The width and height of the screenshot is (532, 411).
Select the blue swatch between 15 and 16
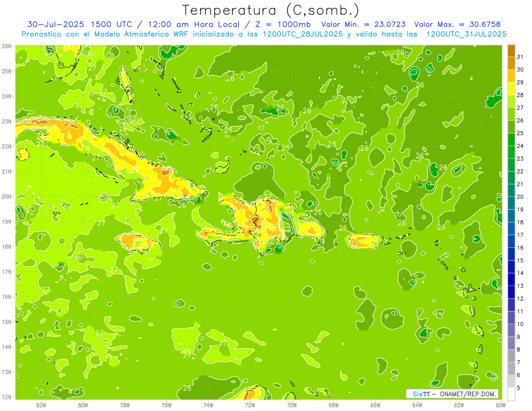point(511,254)
